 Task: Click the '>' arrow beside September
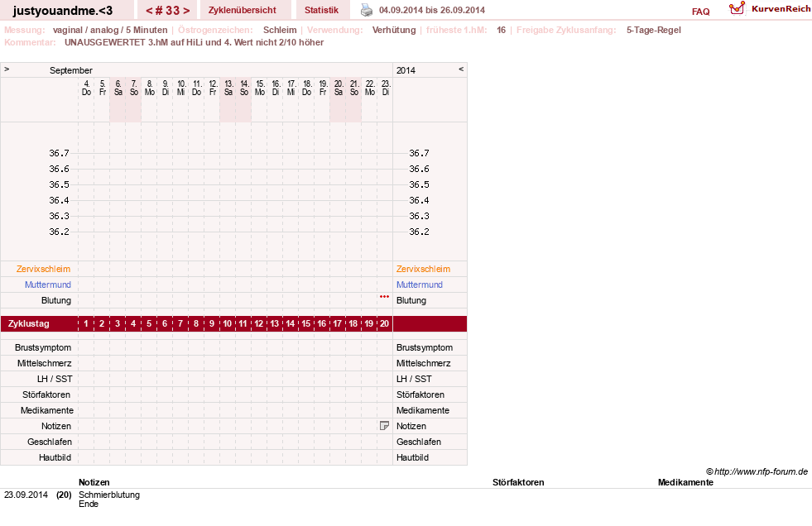point(7,69)
